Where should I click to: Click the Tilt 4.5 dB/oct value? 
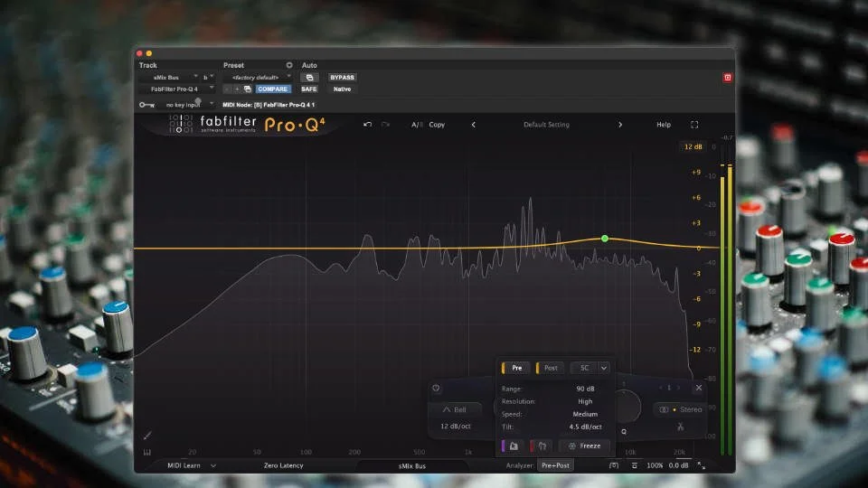click(x=585, y=427)
